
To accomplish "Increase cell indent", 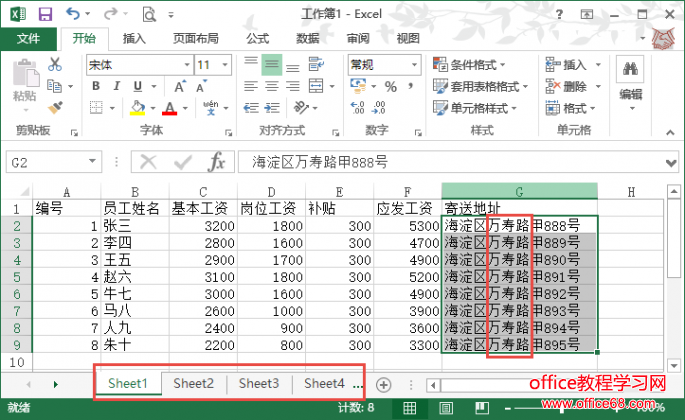I will [x=272, y=108].
